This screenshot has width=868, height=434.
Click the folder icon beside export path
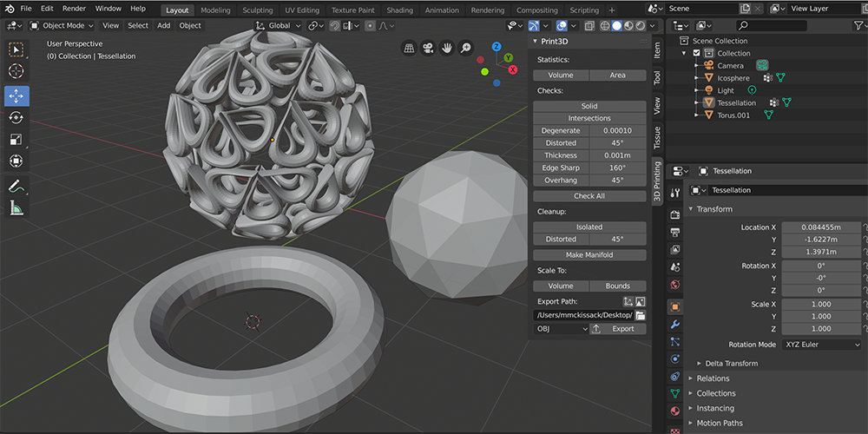[x=641, y=315]
